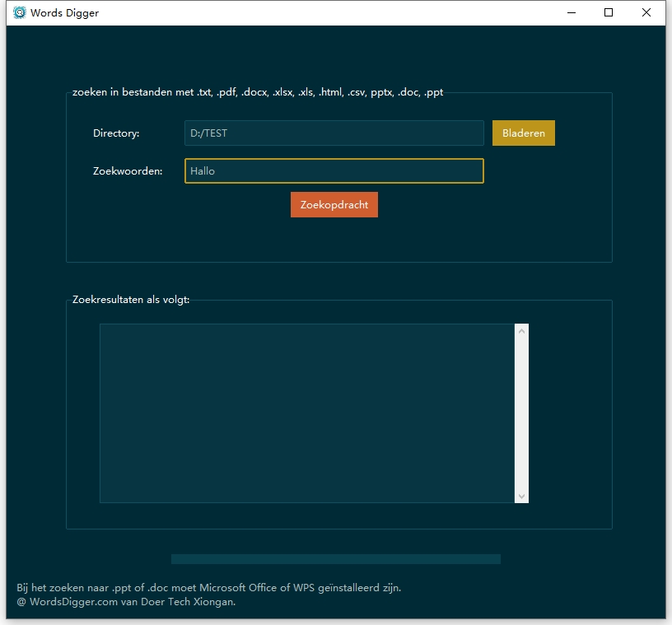
Task: Click the results scrollbar down arrow
Action: coord(521,496)
